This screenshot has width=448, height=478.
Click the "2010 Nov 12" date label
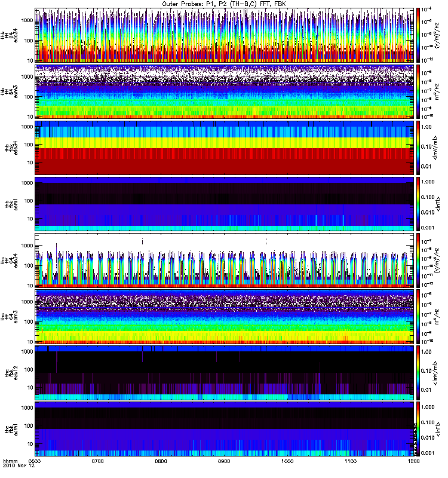click(x=19, y=466)
